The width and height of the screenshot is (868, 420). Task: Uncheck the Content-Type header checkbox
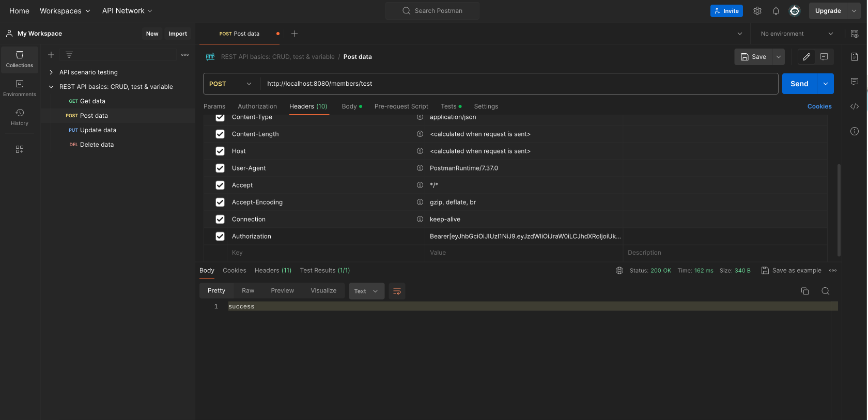220,117
